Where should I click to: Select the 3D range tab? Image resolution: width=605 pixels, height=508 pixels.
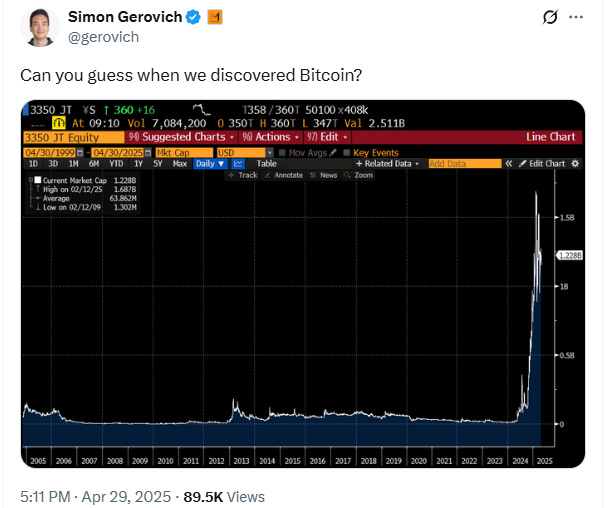(53, 164)
